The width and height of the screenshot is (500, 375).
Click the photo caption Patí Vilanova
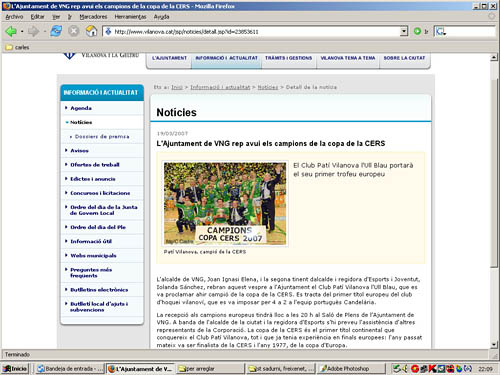pos(205,252)
